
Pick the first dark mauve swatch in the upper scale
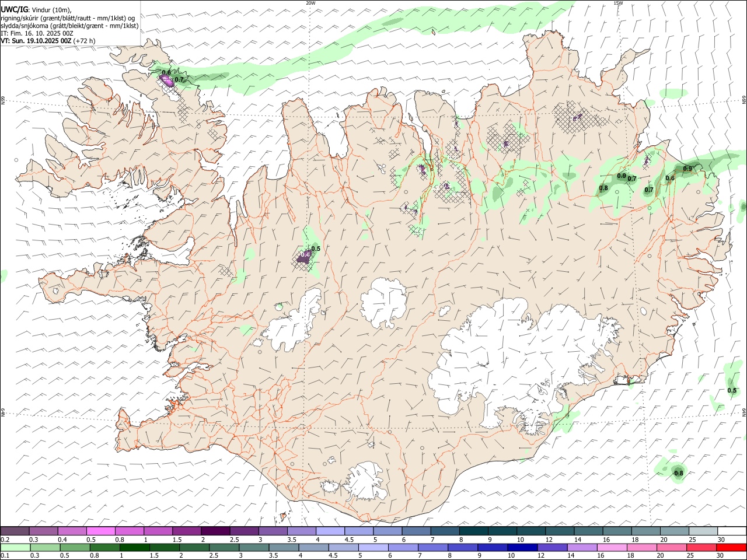15,531
